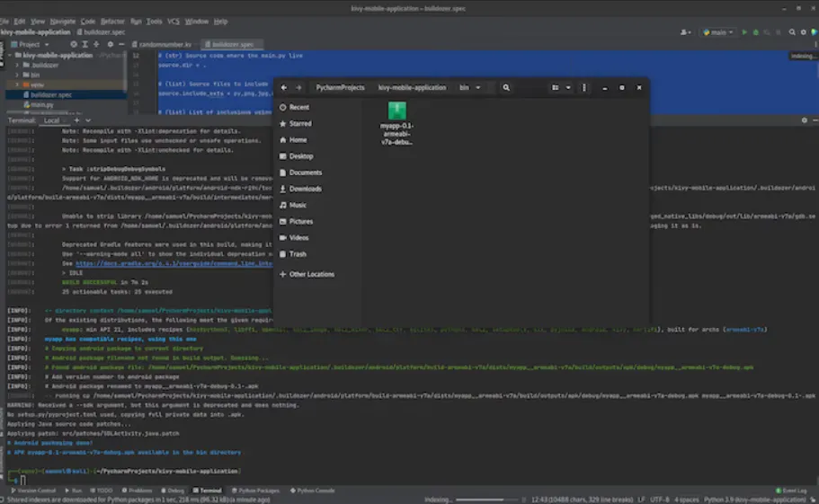Open IDE settings gear in top toolbar
The width and height of the screenshot is (819, 504).
coord(804,32)
